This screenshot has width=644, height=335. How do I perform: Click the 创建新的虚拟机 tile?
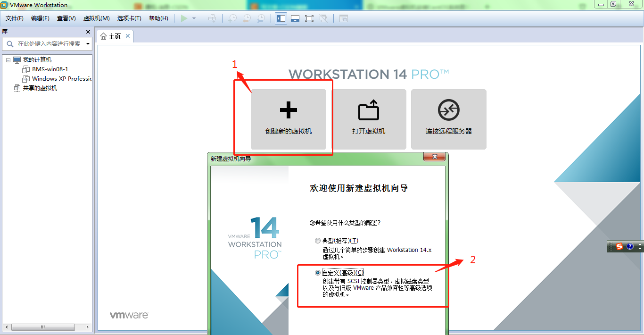click(x=289, y=119)
